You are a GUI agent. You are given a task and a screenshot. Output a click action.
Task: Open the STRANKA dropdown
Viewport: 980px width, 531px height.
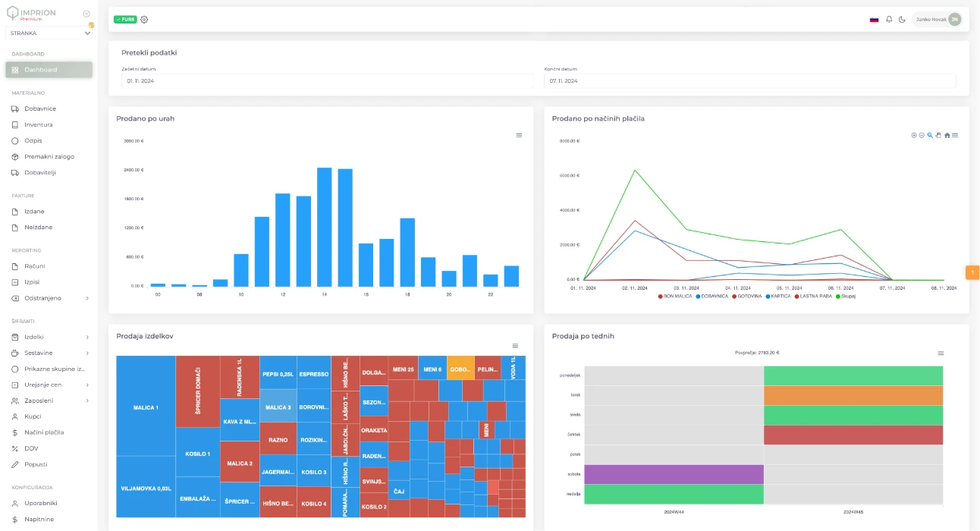pyautogui.click(x=49, y=33)
